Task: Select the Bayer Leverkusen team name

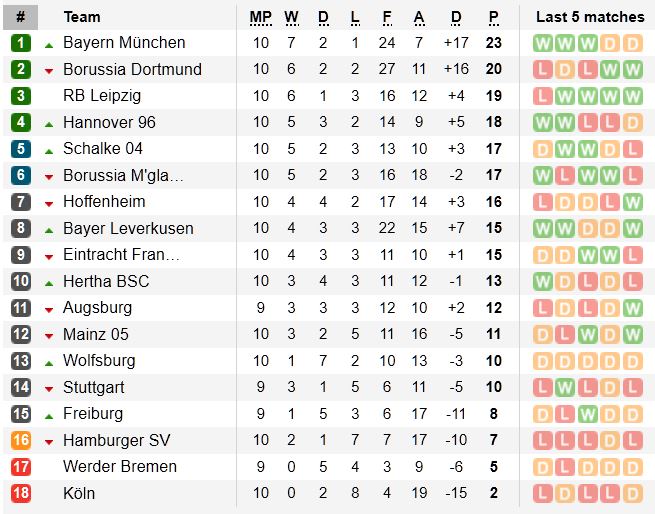Action: (x=128, y=228)
